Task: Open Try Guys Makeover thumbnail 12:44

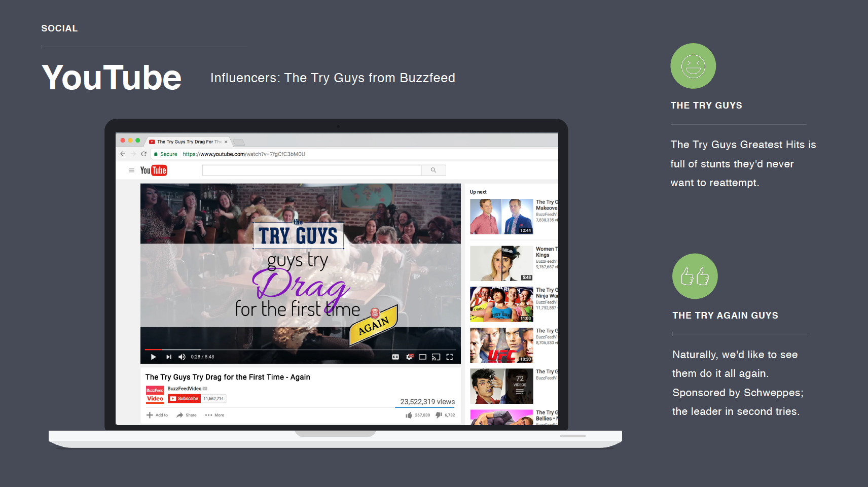Action: pyautogui.click(x=501, y=217)
